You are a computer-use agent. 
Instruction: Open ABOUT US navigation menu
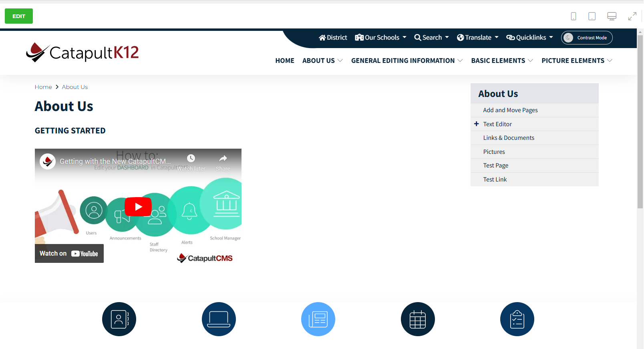[x=318, y=61]
